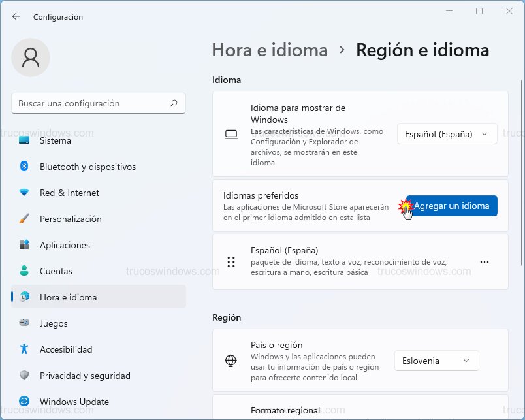Click the Buscar una configuración search field
This screenshot has height=420, width=525.
(x=91, y=103)
